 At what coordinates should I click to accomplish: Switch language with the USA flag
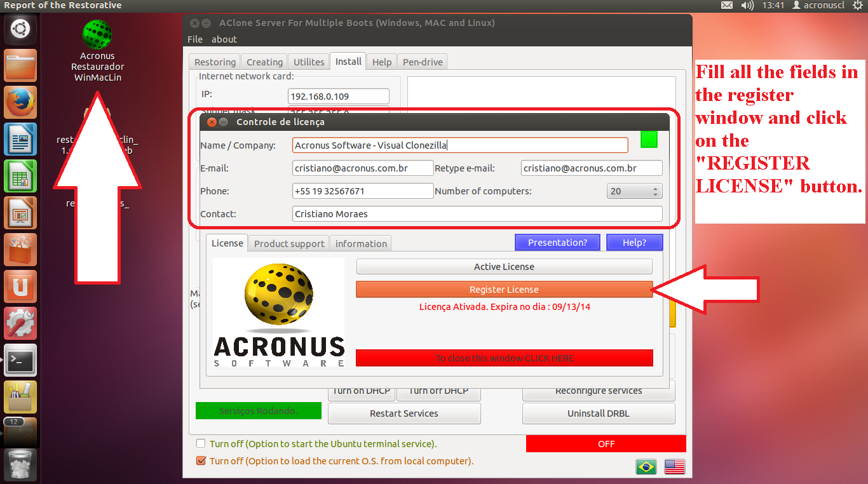(x=675, y=466)
